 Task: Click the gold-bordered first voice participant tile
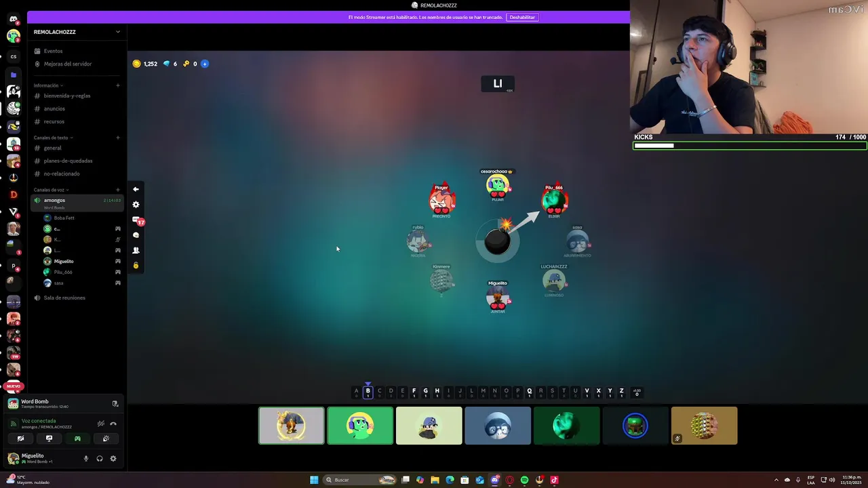tap(292, 426)
